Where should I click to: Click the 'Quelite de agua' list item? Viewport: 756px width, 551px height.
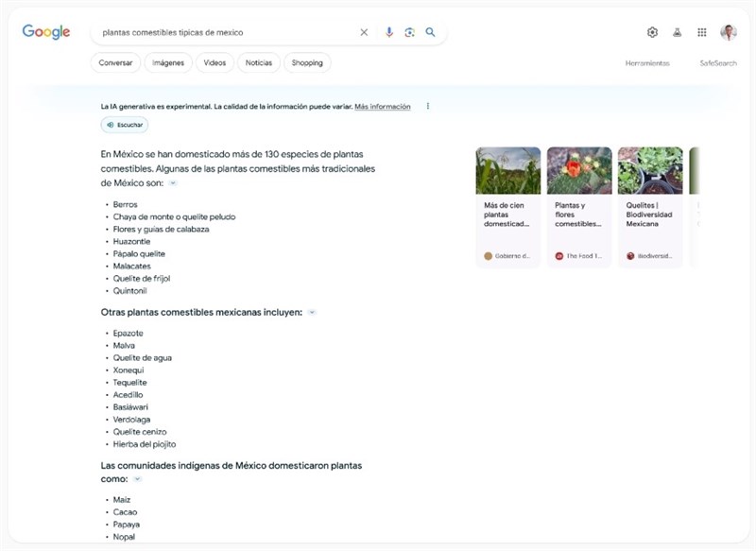(x=143, y=357)
